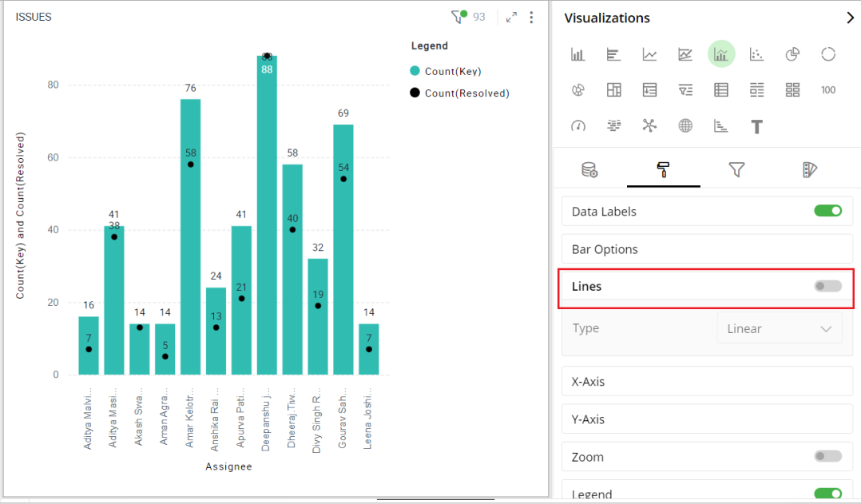Expand the X-Axis section
The width and height of the screenshot is (861, 504).
click(x=707, y=382)
